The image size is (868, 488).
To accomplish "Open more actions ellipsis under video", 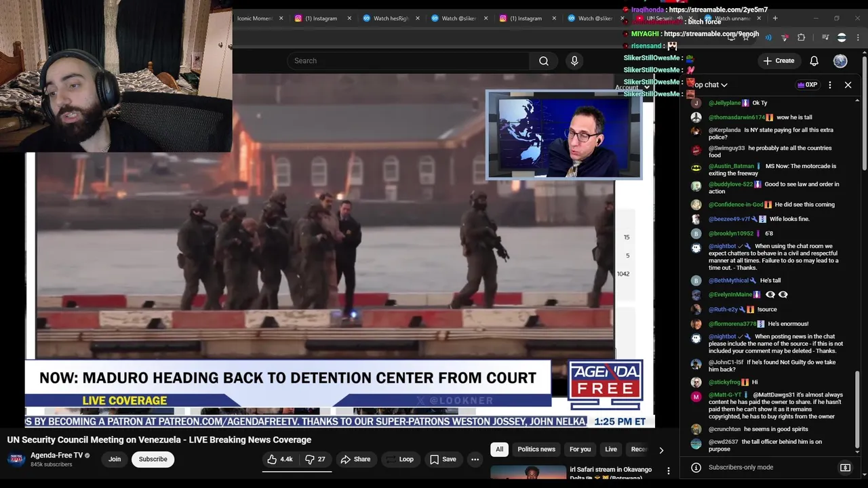I will 475,460.
